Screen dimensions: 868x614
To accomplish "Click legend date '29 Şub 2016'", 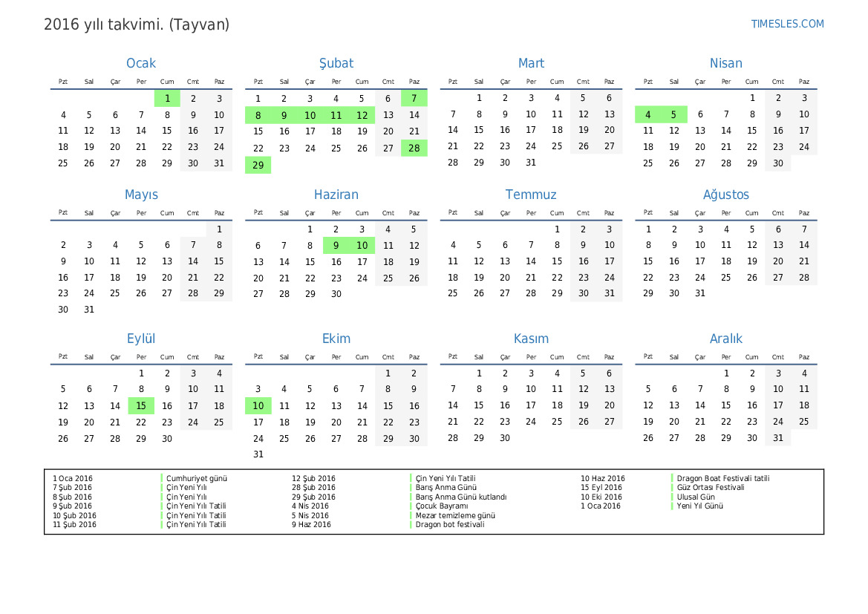I will (313, 497).
